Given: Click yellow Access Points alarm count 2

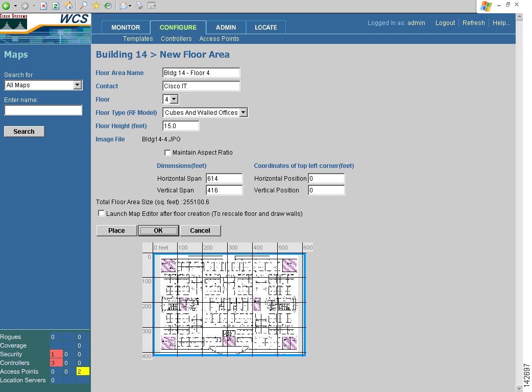Looking at the screenshot, I should (x=83, y=371).
